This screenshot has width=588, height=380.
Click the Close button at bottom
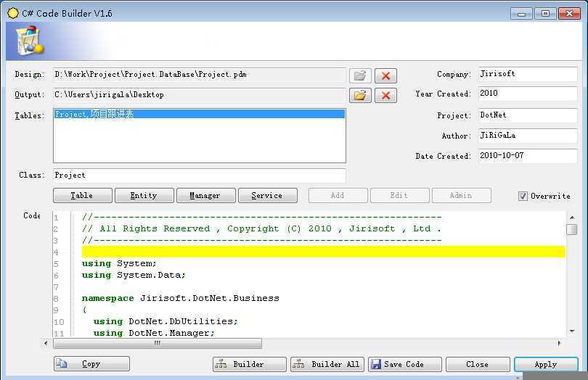(478, 364)
